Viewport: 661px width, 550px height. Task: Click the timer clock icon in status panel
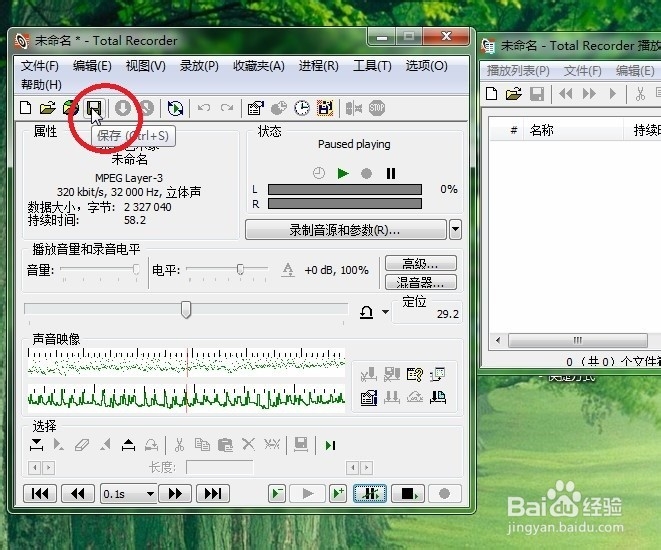pyautogui.click(x=319, y=173)
